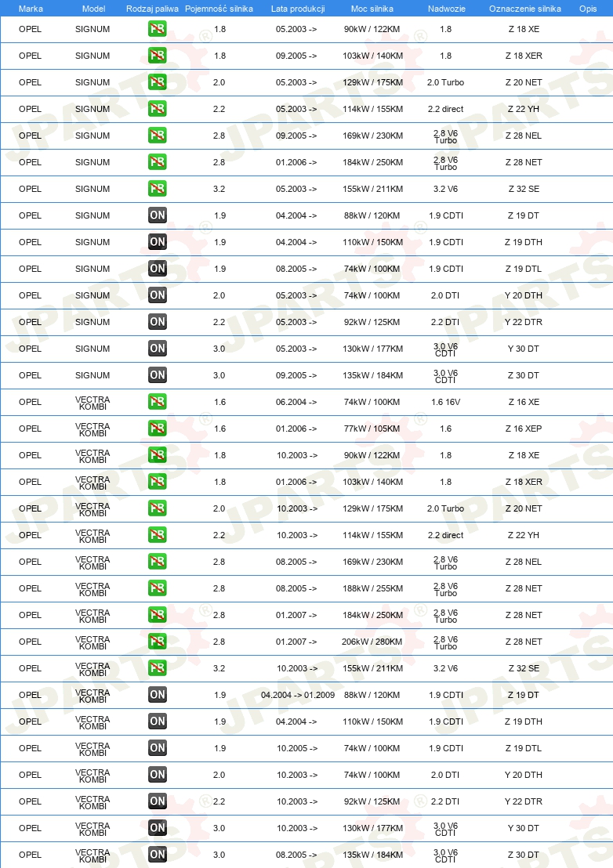Click 'Y 30 DT' engine code in SIGNUM row
The width and height of the screenshot is (613, 868).
(524, 348)
